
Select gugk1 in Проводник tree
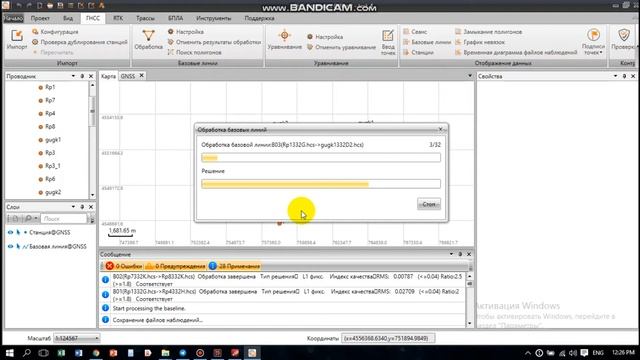click(x=53, y=140)
